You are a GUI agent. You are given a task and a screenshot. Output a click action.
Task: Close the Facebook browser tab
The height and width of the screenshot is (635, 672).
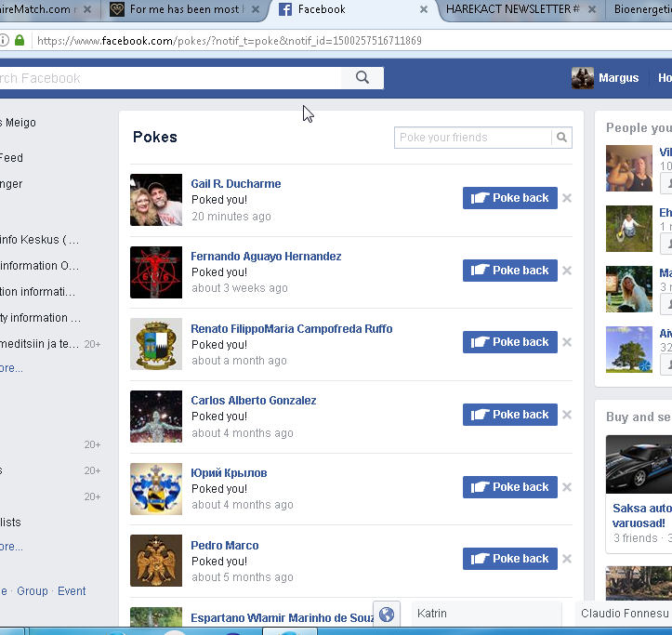[x=424, y=9]
